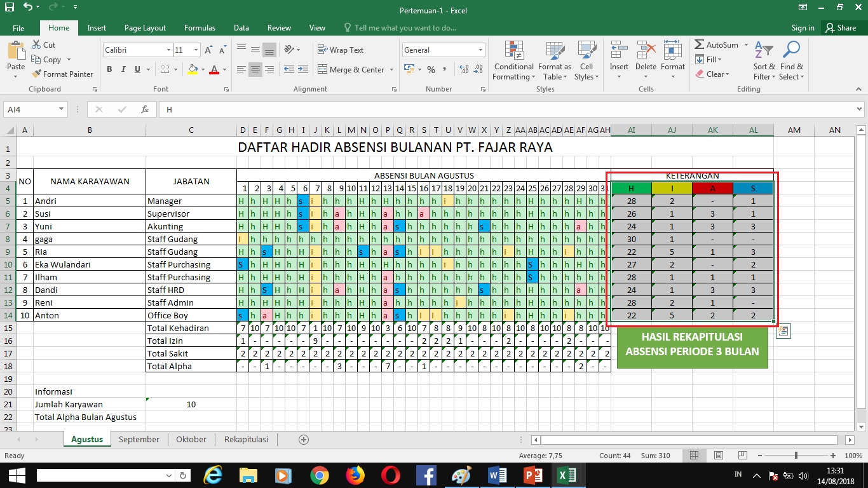The height and width of the screenshot is (488, 868).
Task: Open Cell Styles gallery
Action: pos(586,60)
